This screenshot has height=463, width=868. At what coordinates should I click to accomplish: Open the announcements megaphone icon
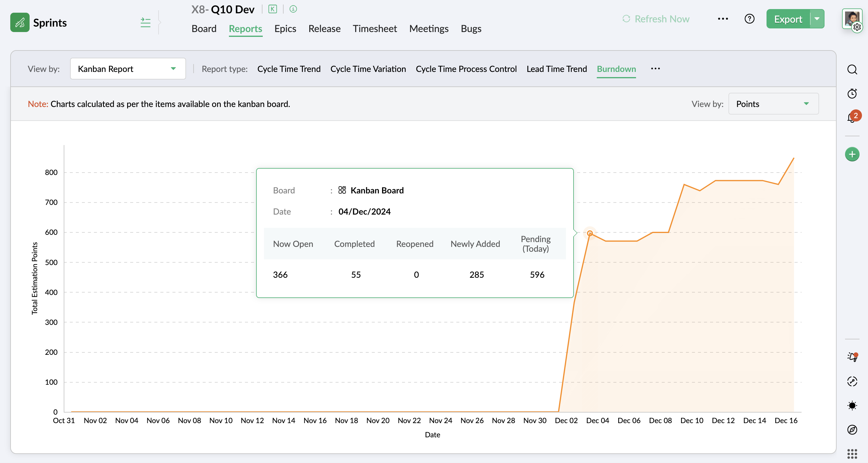tap(852, 357)
